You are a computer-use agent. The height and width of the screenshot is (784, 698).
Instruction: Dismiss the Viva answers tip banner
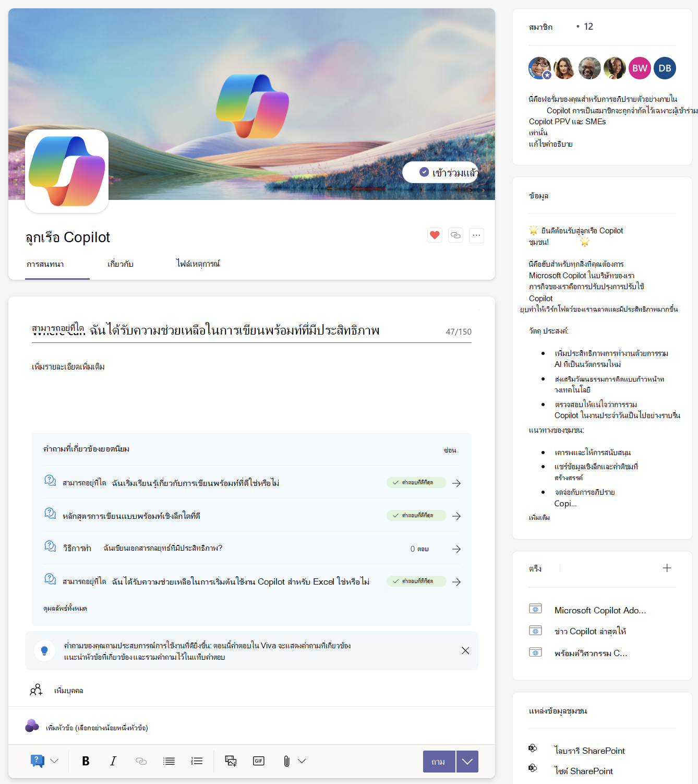click(465, 651)
